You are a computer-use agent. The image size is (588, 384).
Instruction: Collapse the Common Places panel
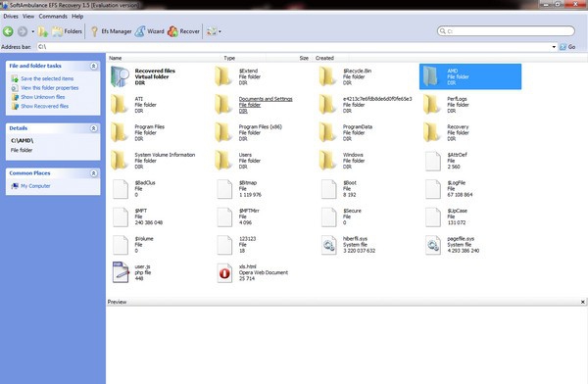point(94,173)
